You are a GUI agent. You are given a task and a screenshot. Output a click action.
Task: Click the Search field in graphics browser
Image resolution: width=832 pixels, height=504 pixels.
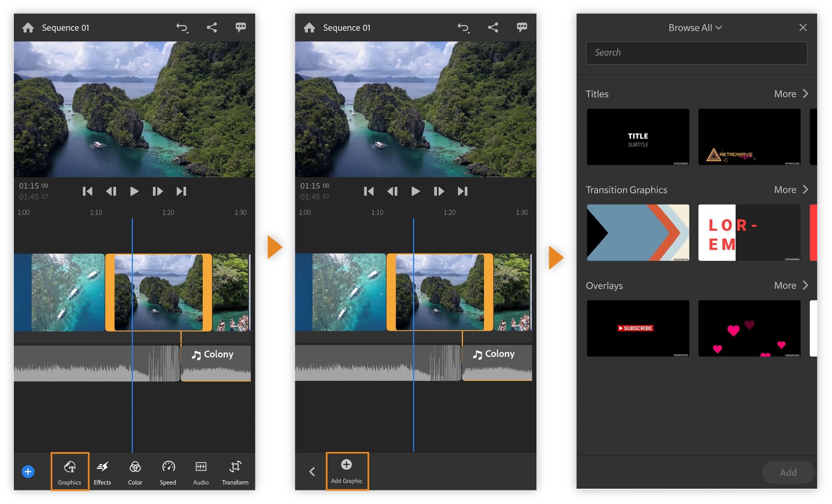point(696,53)
